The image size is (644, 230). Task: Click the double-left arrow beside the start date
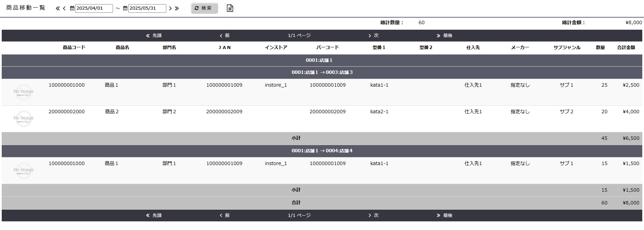58,8
